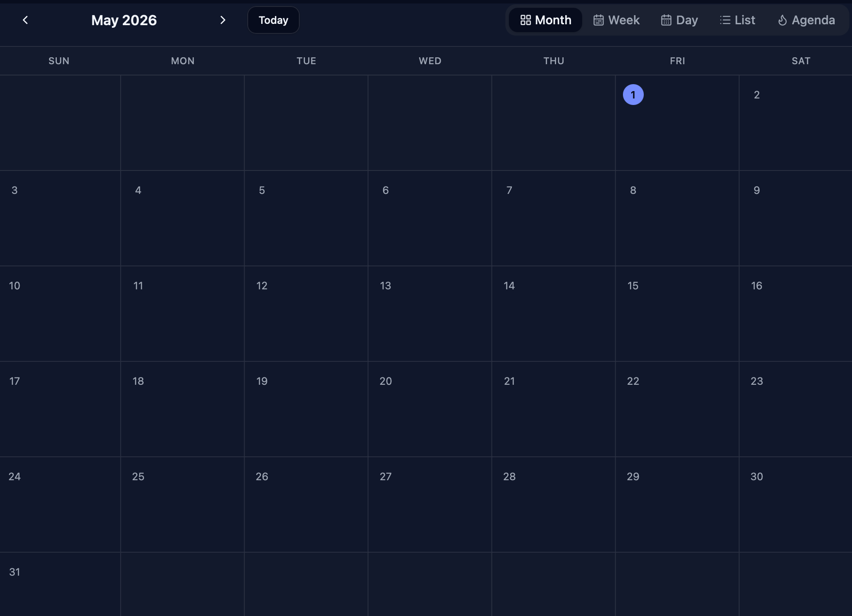Select date 23 in calendar
The height and width of the screenshot is (616, 852).
pyautogui.click(x=757, y=381)
